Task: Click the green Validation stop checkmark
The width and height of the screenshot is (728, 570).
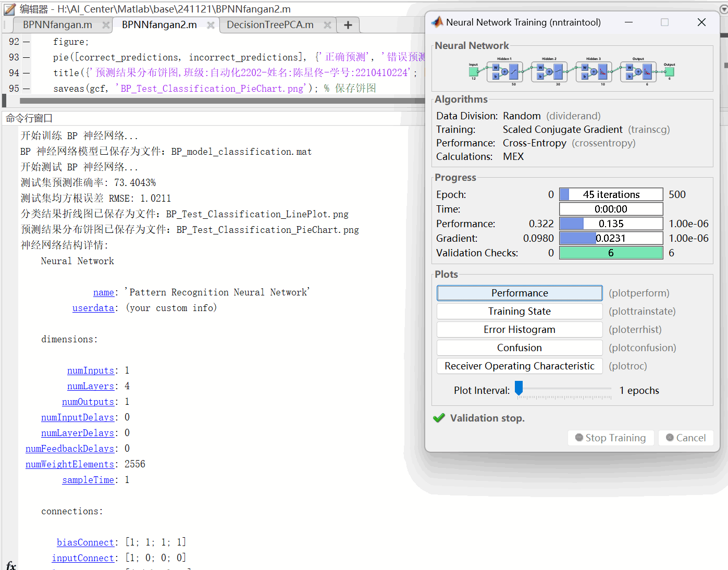Action: [x=439, y=418]
